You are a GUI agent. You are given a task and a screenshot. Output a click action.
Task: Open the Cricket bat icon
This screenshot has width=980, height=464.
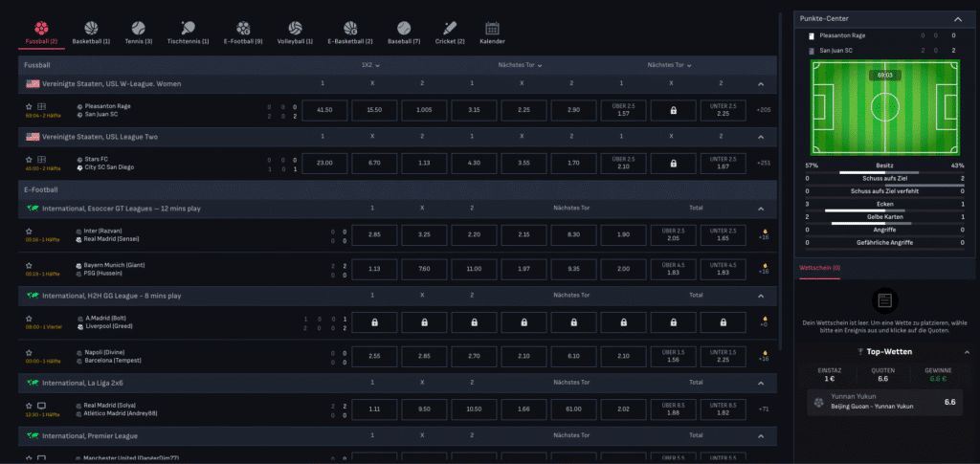click(x=450, y=28)
